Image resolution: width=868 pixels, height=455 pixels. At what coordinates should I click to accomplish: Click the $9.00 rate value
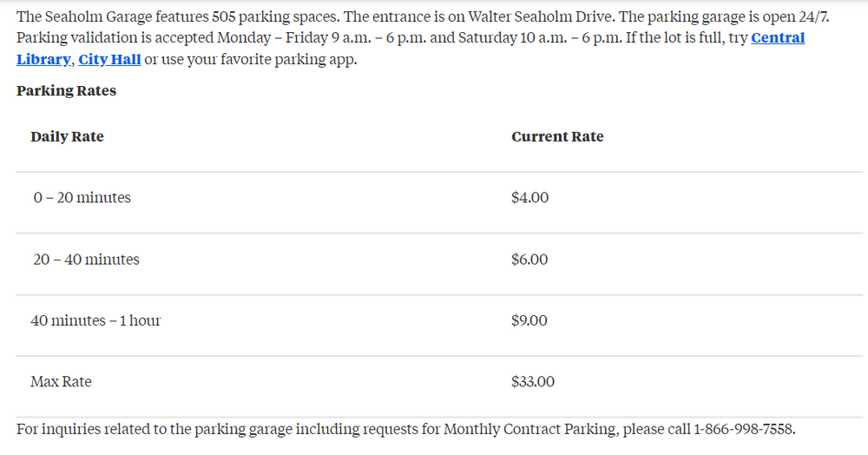[x=529, y=320]
